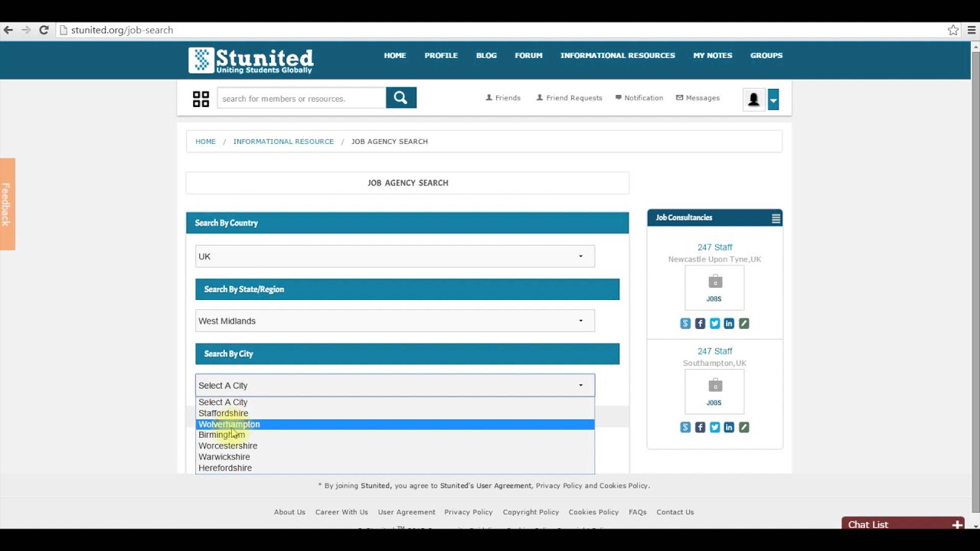Open 247 Staff Newcastle Upon Tyne listing
Viewport: 980px width, 551px height.
[715, 247]
